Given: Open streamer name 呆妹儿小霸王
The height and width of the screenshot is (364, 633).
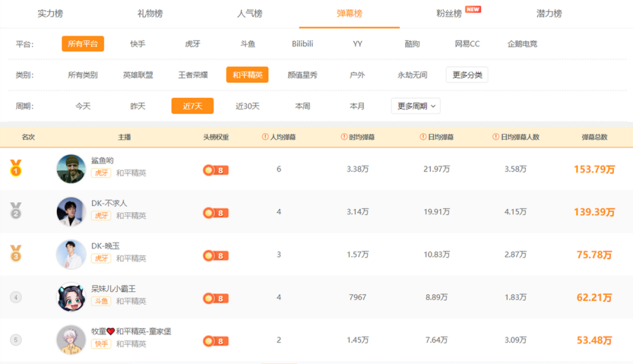Looking at the screenshot, I should pos(113,289).
